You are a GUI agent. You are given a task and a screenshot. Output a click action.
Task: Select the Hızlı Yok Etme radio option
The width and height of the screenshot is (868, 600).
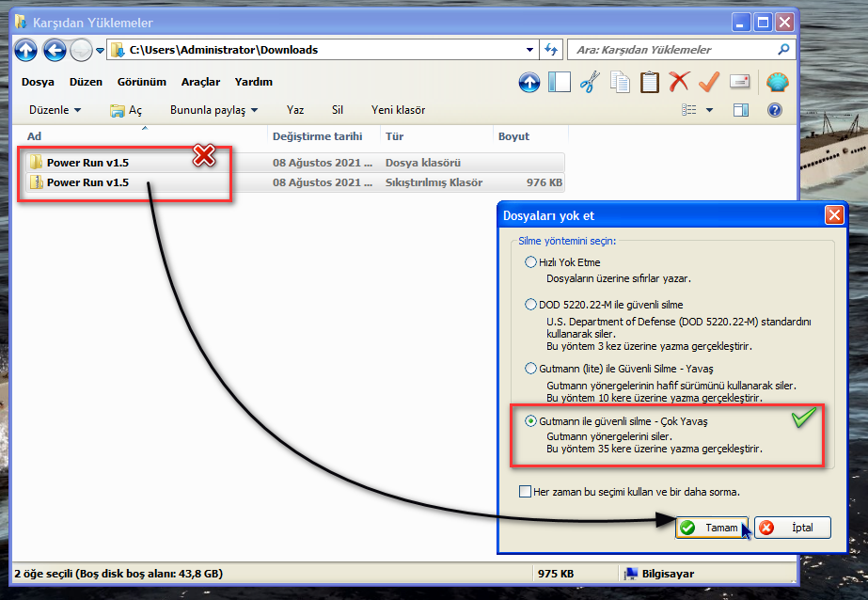(530, 262)
